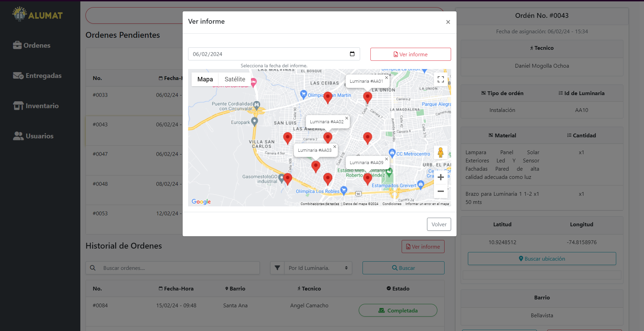Click Fecha-Hora column header in history
Viewport: 644px width, 331px height.
point(176,289)
